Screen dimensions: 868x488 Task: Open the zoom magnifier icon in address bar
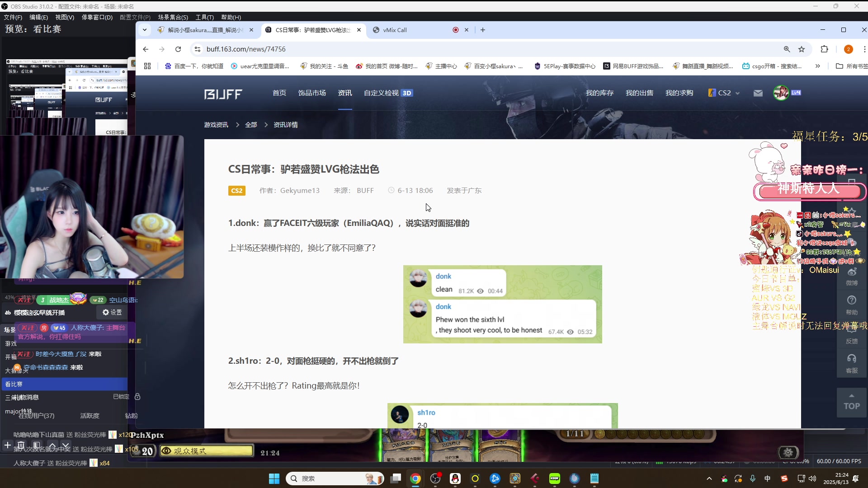[787, 49]
